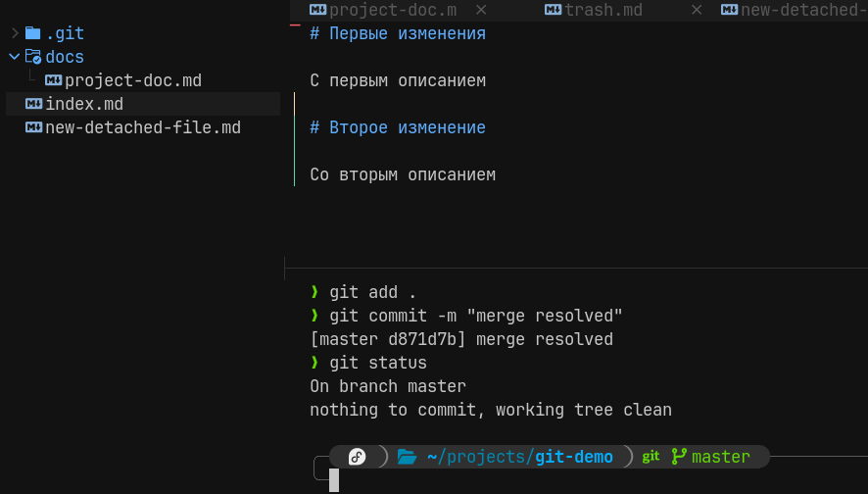The height and width of the screenshot is (494, 868).
Task: Click the markdown icon beside index.md
Action: 33,104
